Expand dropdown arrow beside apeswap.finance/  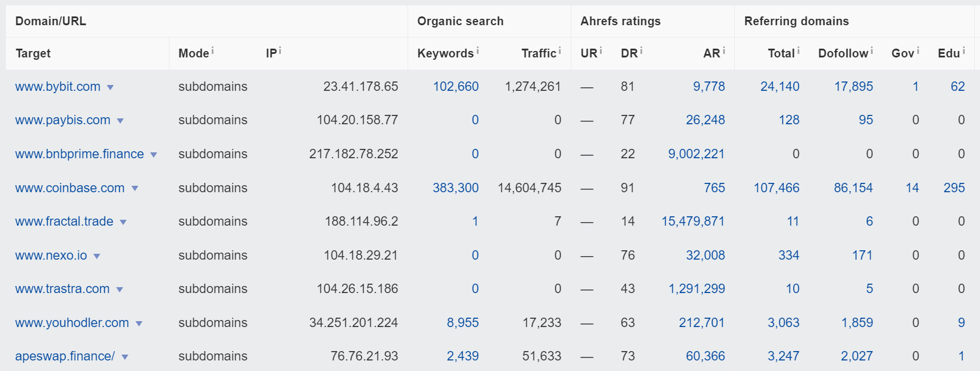(125, 357)
